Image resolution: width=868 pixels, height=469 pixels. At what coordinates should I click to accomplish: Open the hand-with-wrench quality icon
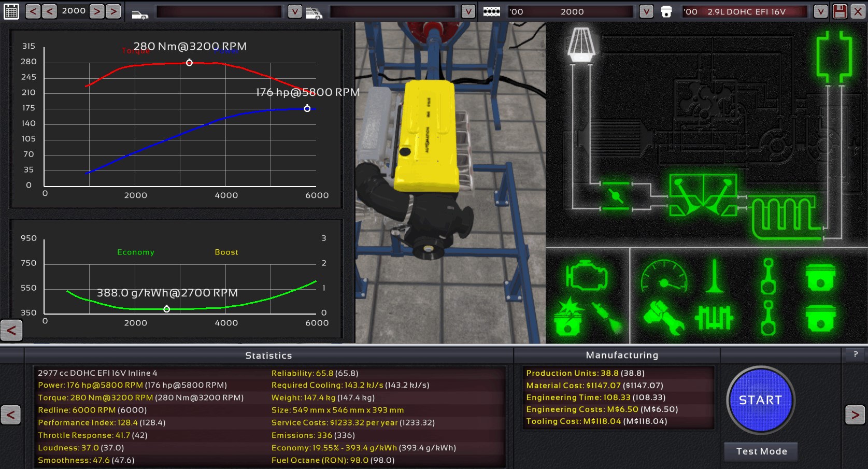pos(663,318)
